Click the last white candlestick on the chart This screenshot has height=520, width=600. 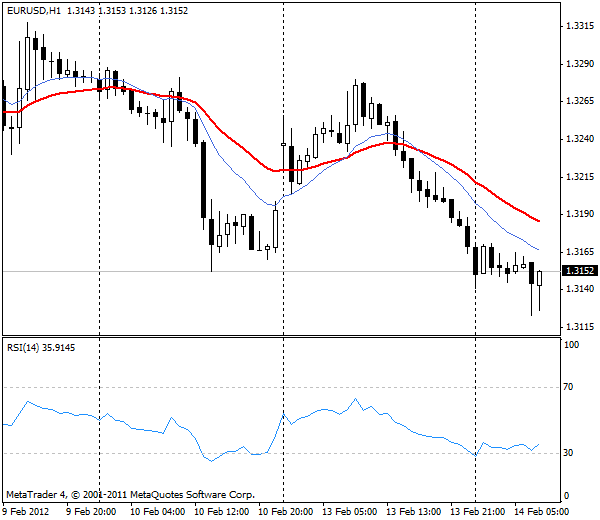pyautogui.click(x=540, y=278)
